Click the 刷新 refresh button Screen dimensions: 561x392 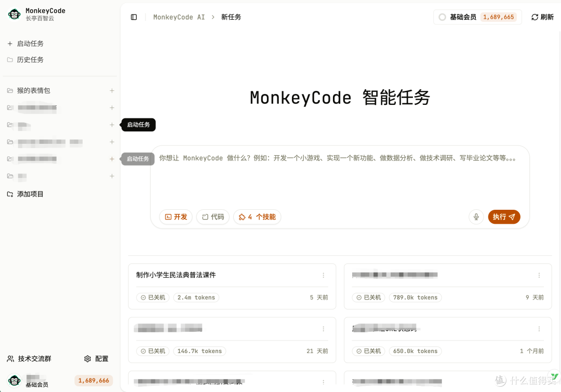pyautogui.click(x=542, y=17)
